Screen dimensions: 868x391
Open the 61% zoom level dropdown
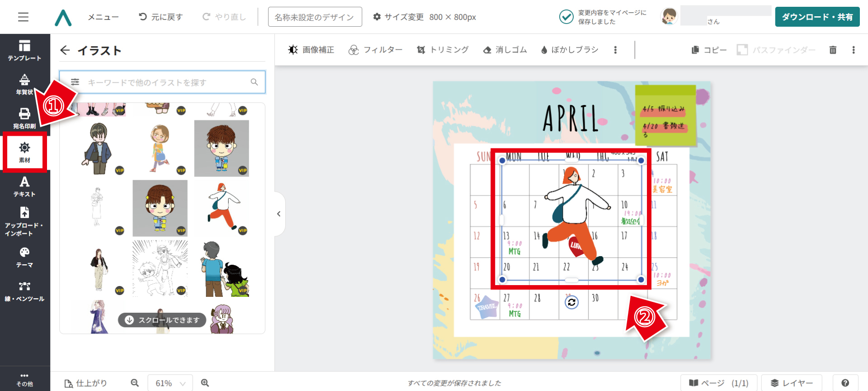[x=170, y=383]
